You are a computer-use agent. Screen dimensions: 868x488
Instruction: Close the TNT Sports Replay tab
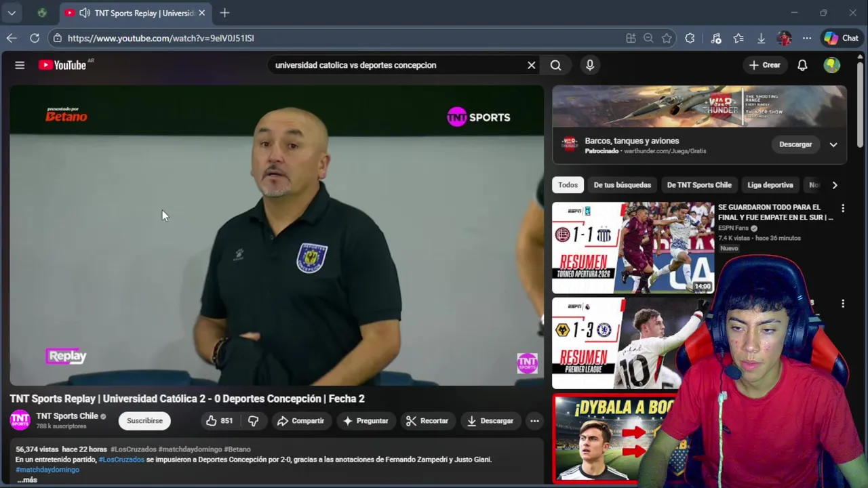tap(201, 13)
